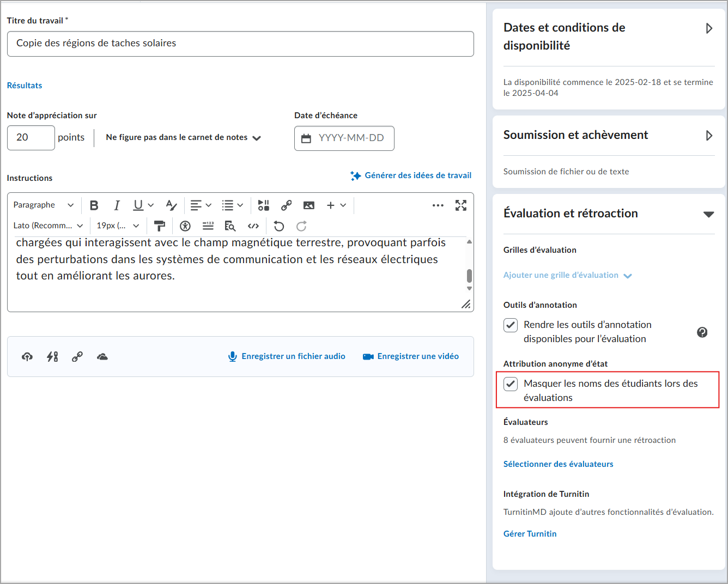The image size is (728, 584).
Task: Open the Insert Stuff media tool
Action: (x=263, y=205)
